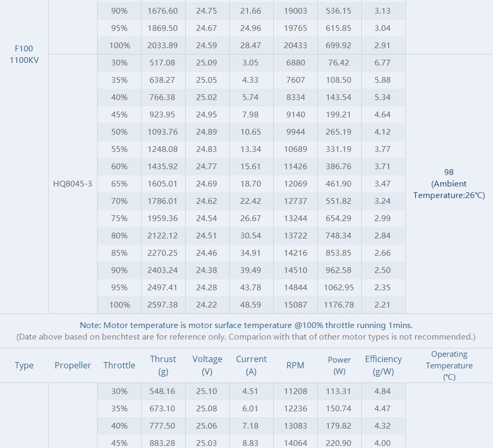Click the Efficiency (g/W) column header

click(383, 365)
